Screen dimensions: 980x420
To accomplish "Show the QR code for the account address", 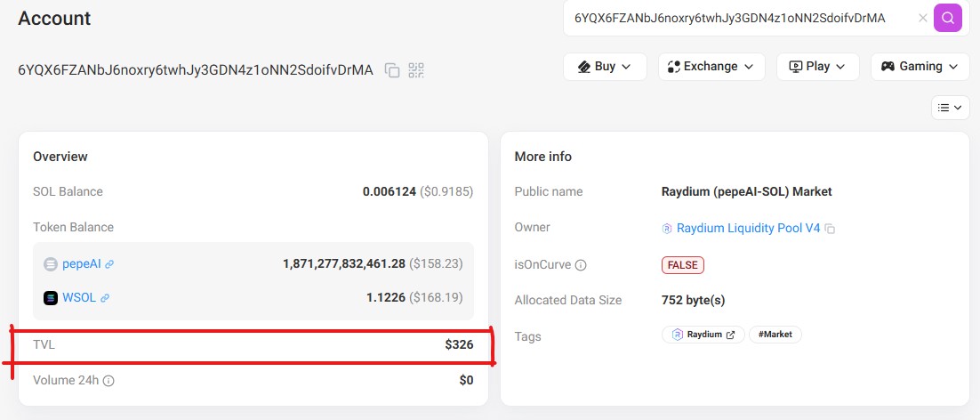I will [416, 70].
